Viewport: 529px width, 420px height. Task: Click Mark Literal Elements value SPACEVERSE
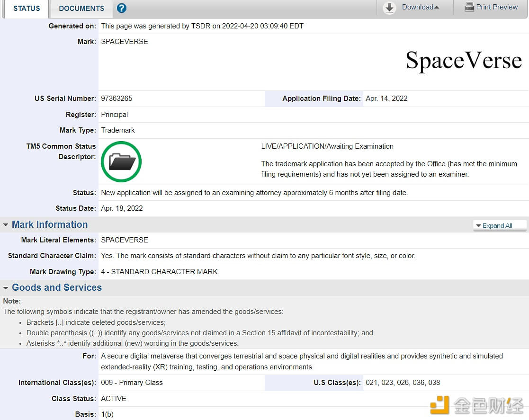point(125,240)
